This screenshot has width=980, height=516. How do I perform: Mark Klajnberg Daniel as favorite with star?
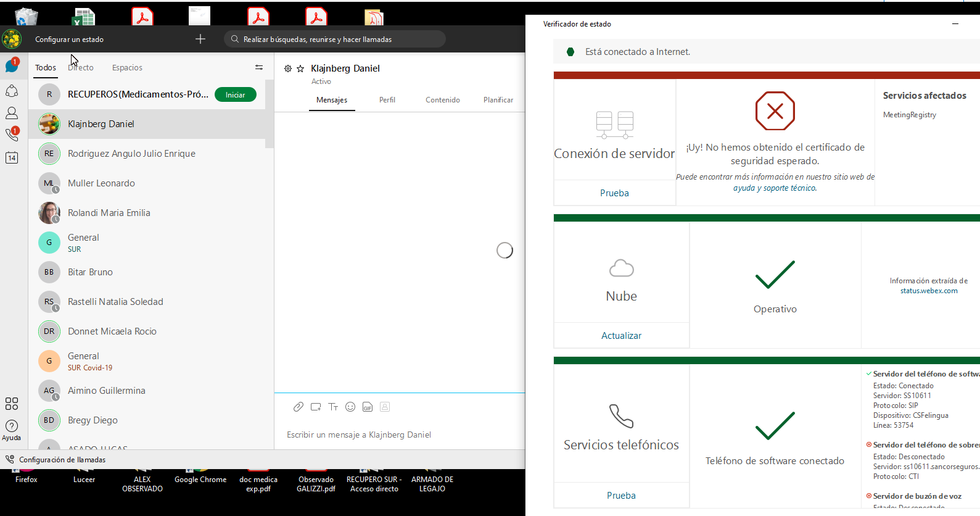click(300, 69)
